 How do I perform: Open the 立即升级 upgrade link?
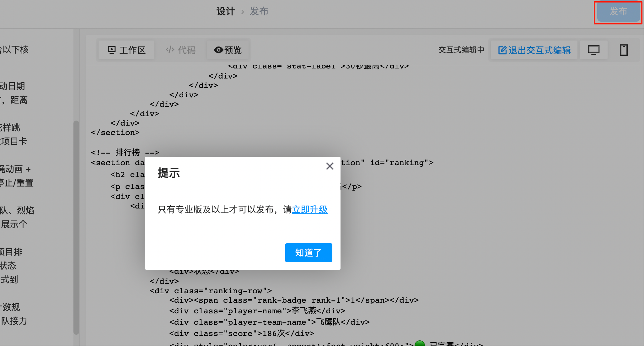[x=310, y=209]
